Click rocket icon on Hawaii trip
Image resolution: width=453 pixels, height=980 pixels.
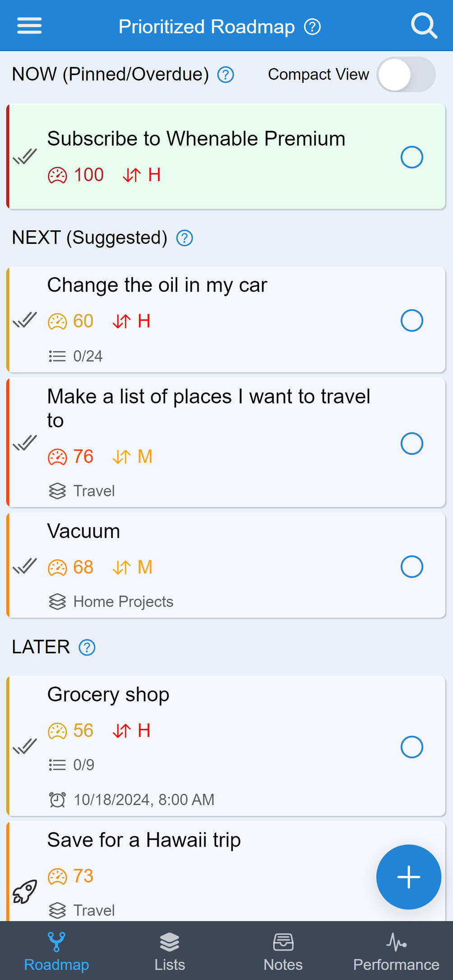[25, 891]
